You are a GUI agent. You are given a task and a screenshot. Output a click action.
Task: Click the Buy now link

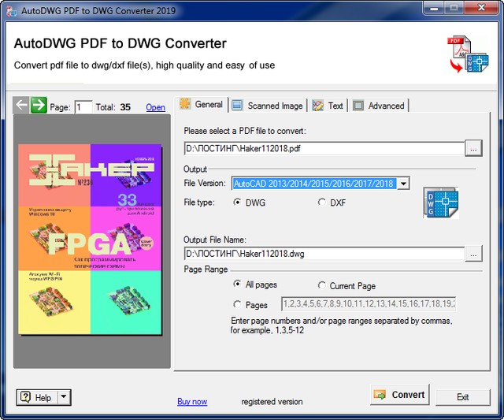tap(192, 401)
